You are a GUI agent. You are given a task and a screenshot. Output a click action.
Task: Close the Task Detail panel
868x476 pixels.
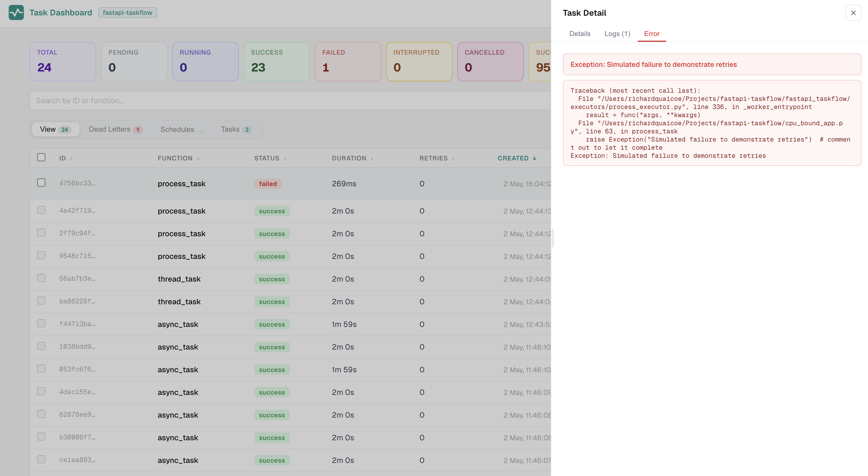coord(853,13)
